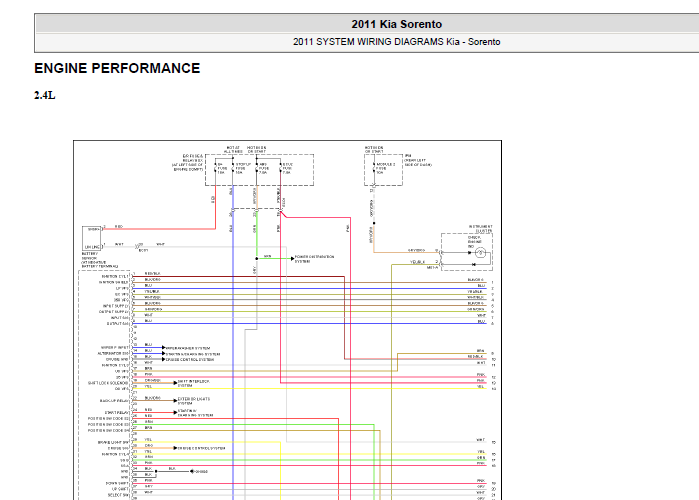Select the "SHIFT LOCK SOLENOID" pin label
Viewport: 699px width, 500px height.
pyautogui.click(x=108, y=383)
